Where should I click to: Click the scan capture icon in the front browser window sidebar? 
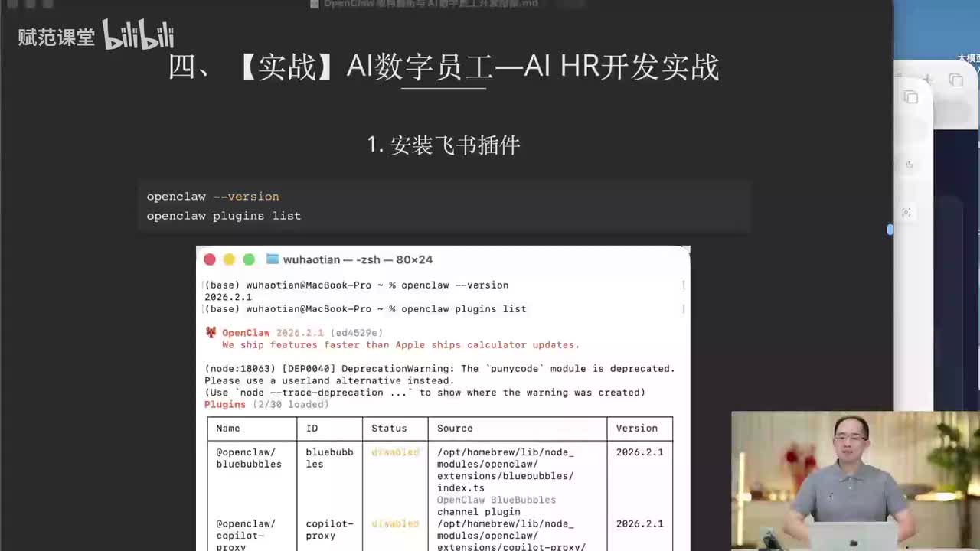point(906,213)
